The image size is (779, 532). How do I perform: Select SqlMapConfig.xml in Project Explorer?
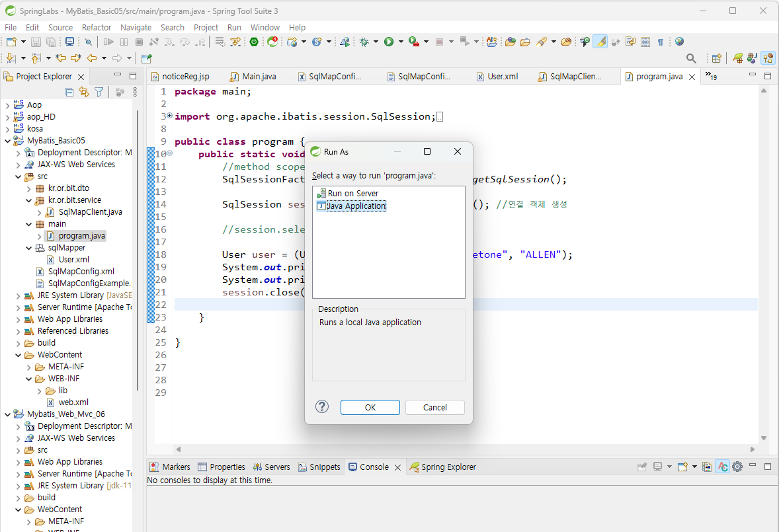pyautogui.click(x=75, y=272)
